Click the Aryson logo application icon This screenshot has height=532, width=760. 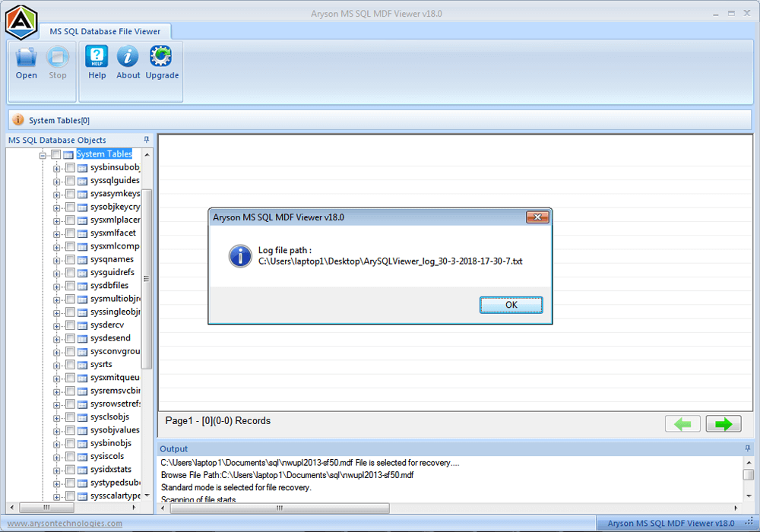pos(21,21)
